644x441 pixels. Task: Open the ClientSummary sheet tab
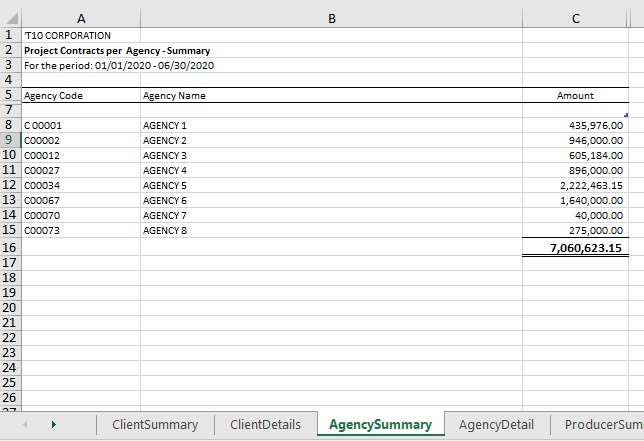point(155,425)
